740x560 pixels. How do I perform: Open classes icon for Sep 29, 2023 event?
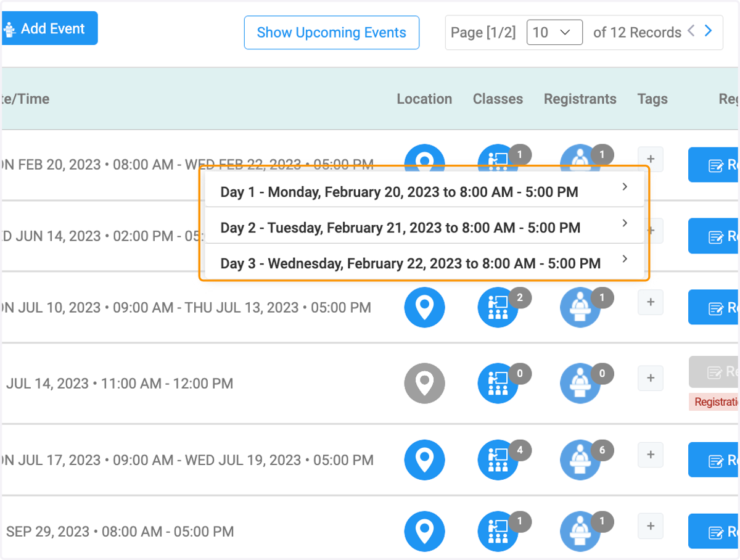click(498, 532)
